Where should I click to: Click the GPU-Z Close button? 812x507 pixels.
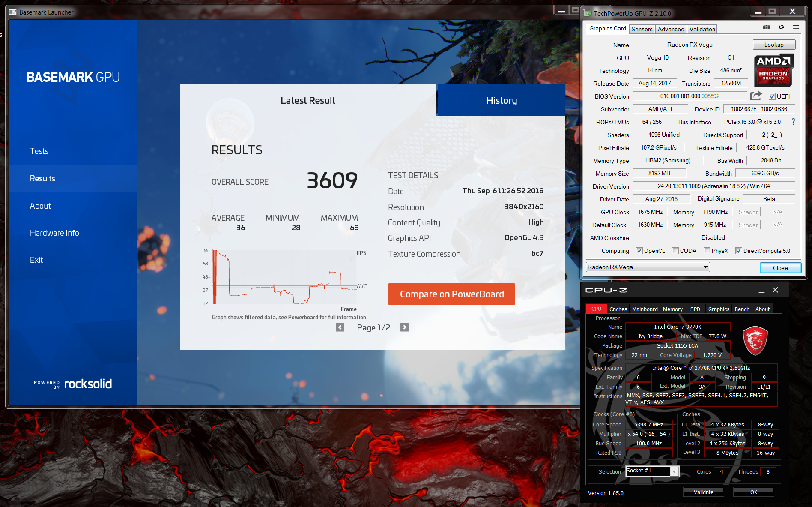tap(780, 268)
